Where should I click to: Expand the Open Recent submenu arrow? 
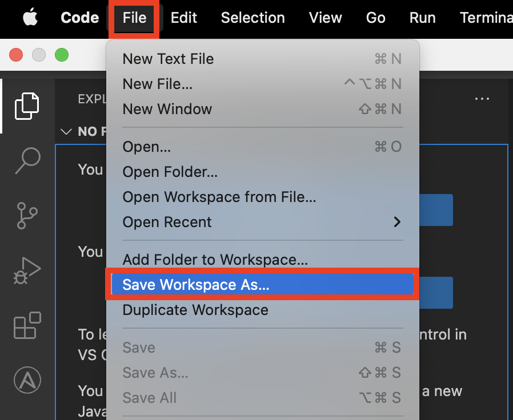coord(397,222)
